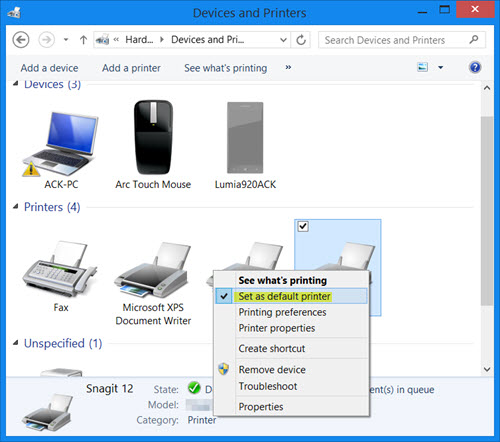Viewport: 500px width, 442px height.
Task: Collapse the Printers (4) group
Action: [15, 207]
